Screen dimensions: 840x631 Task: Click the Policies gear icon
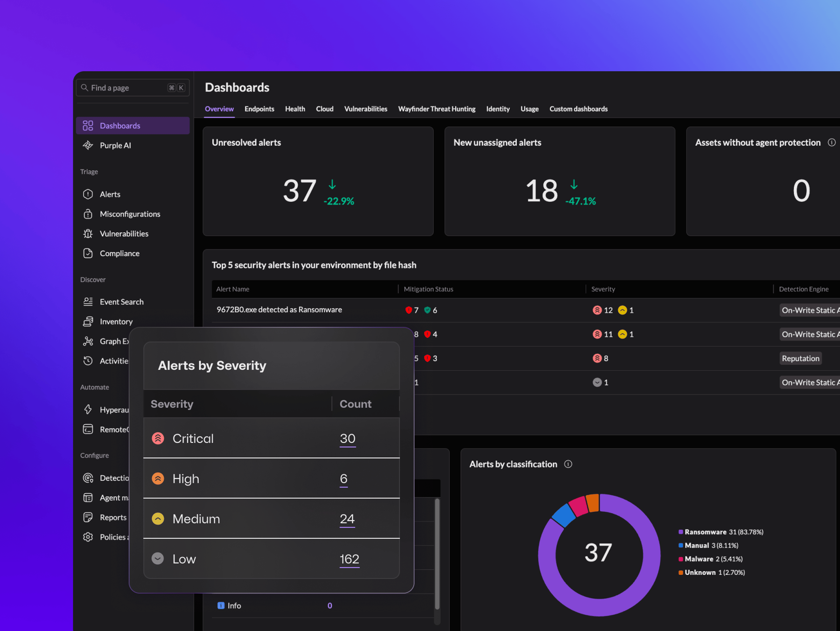click(x=88, y=537)
